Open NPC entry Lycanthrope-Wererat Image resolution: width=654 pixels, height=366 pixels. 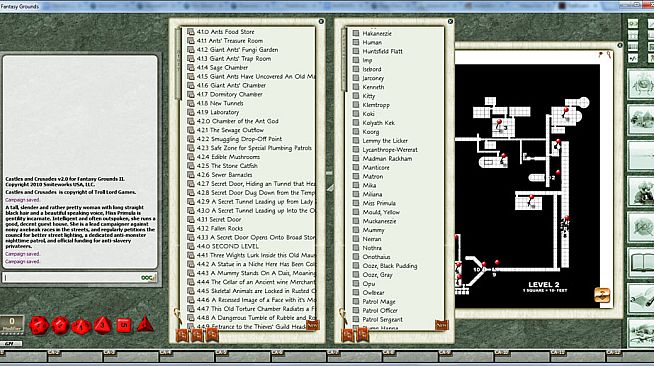[x=390, y=150]
